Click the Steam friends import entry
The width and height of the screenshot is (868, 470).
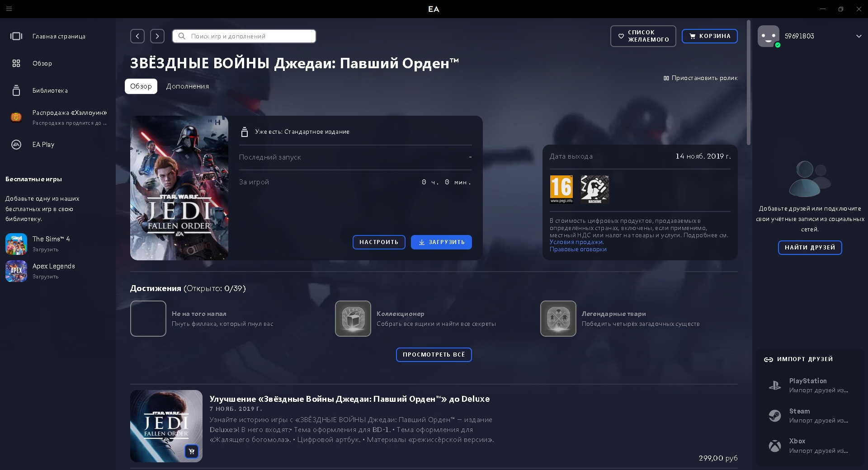click(x=810, y=416)
